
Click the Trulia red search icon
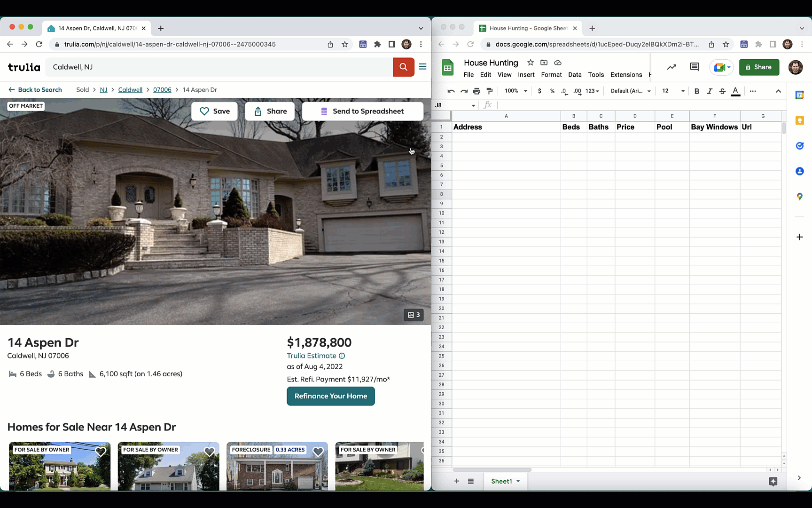(x=403, y=67)
